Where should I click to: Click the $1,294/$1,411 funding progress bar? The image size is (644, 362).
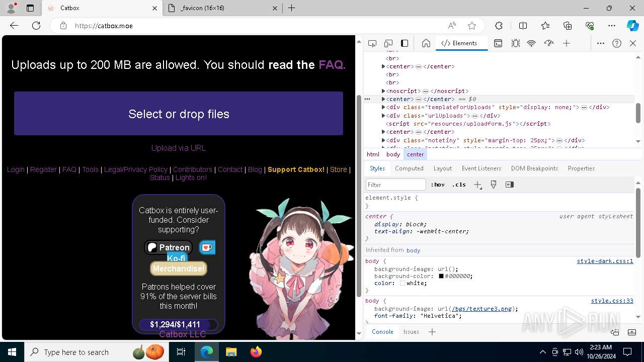[179, 325]
